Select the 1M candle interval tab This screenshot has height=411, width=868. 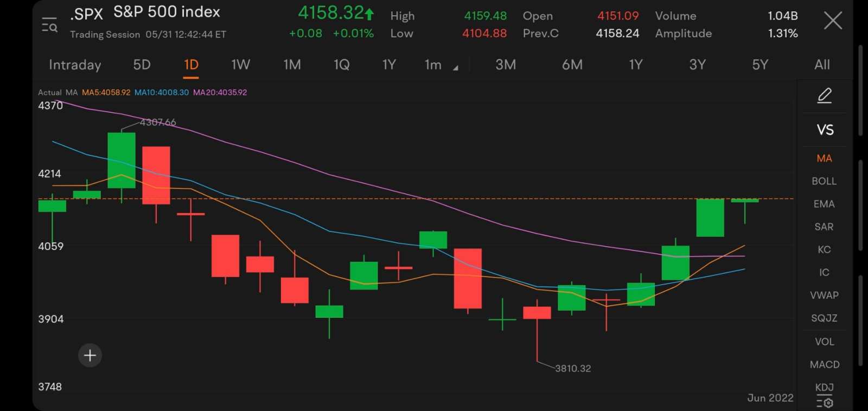click(x=292, y=65)
